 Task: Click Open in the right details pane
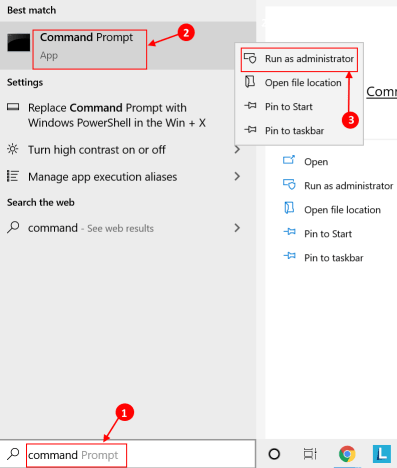[316, 162]
